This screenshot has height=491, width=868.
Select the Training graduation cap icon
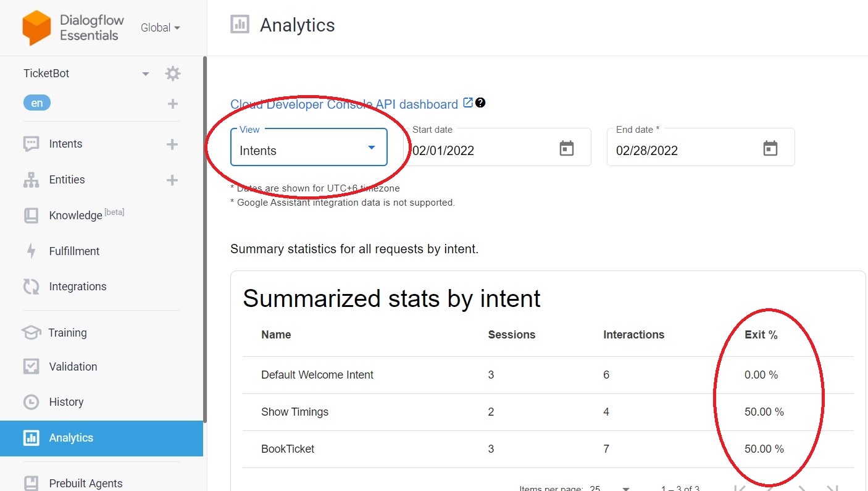pyautogui.click(x=31, y=332)
